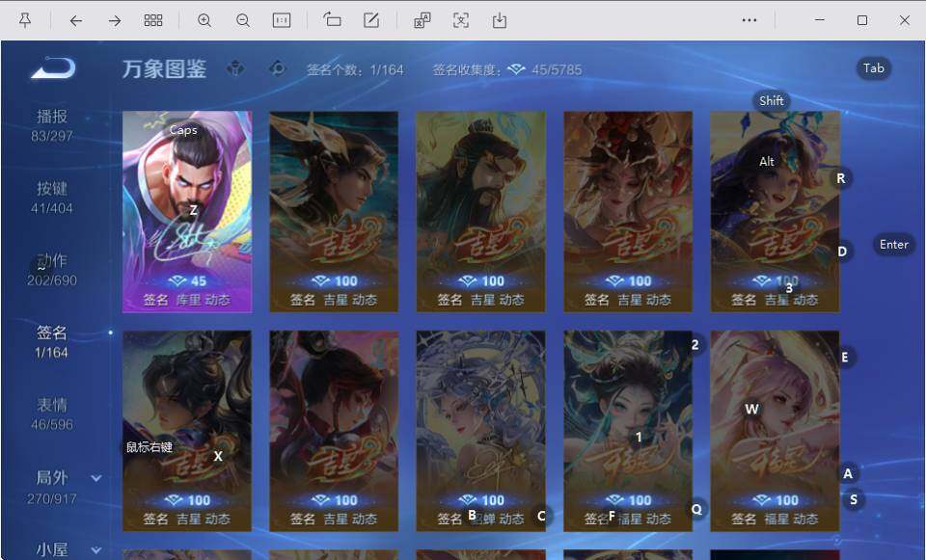Viewport: 926px width, 560px height.
Task: Zoom in on the image
Action: (x=204, y=20)
